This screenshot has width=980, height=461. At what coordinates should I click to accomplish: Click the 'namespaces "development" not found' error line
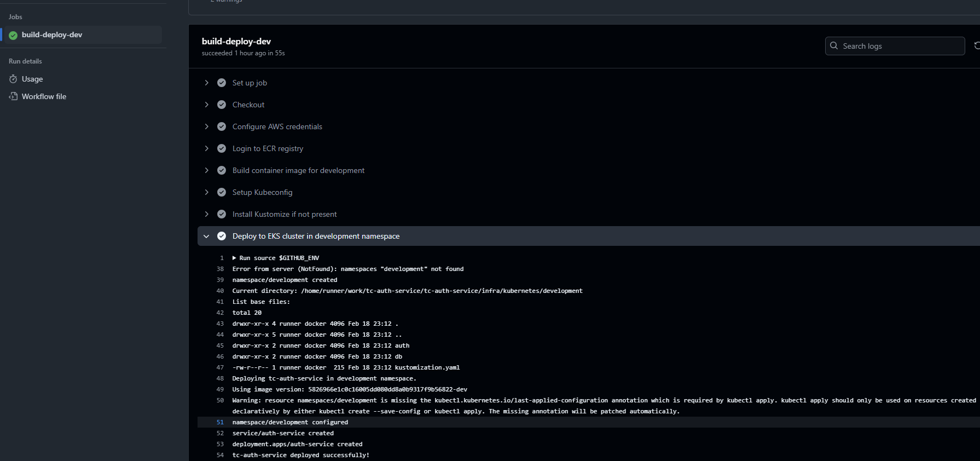(x=348, y=269)
